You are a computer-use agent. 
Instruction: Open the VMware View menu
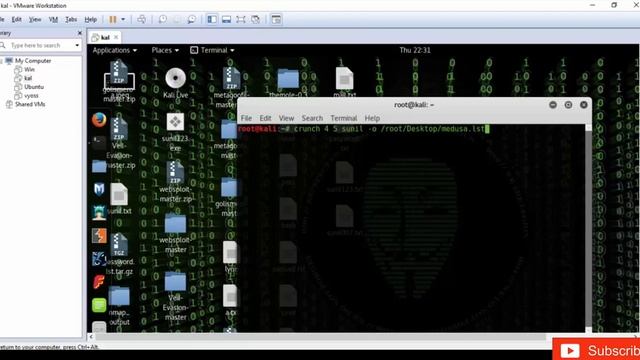(x=35, y=19)
